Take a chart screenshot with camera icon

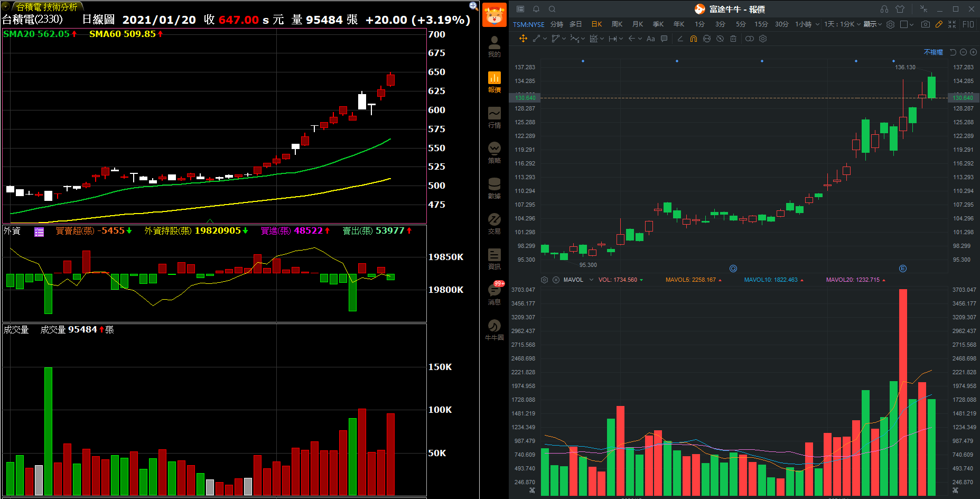[x=926, y=24]
